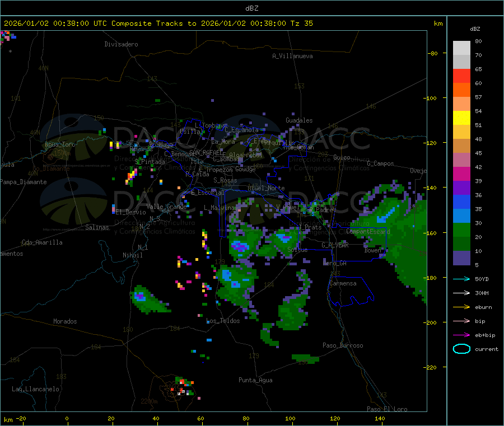Viewport: 504px width, 426px height.
Task: Click the Divisadero place label
Action: pyautogui.click(x=121, y=44)
